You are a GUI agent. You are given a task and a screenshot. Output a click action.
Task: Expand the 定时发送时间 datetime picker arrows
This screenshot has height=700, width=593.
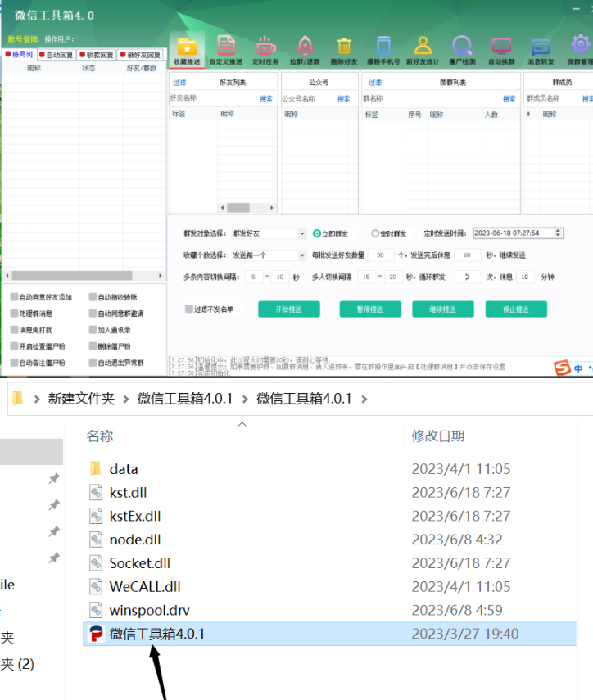(x=559, y=233)
